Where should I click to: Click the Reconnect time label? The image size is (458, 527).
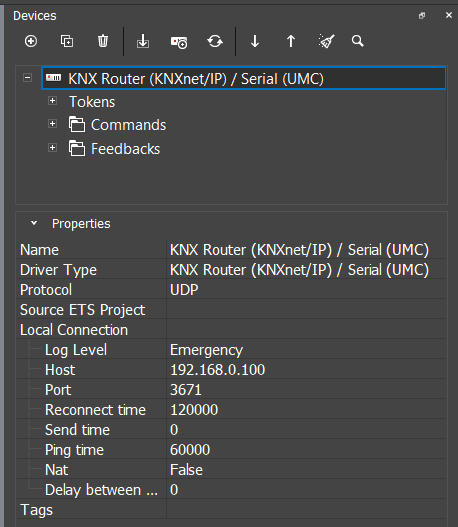pyautogui.click(x=95, y=410)
